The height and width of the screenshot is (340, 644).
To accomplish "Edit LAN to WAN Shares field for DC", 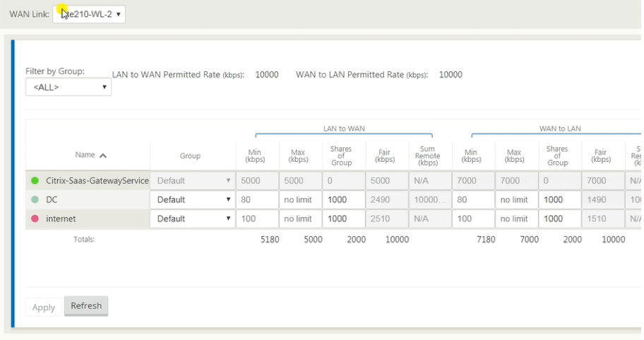I will (x=344, y=200).
